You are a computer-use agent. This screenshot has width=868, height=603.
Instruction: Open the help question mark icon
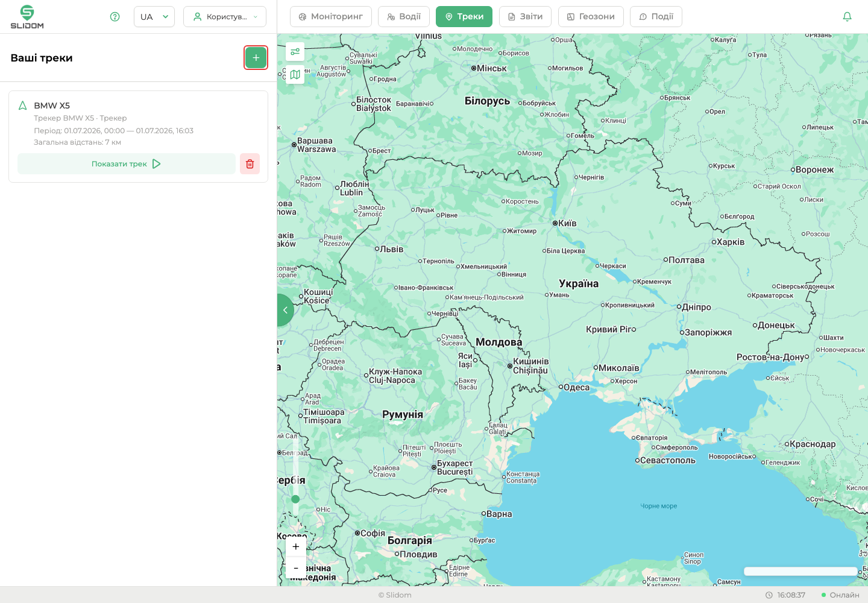(115, 17)
